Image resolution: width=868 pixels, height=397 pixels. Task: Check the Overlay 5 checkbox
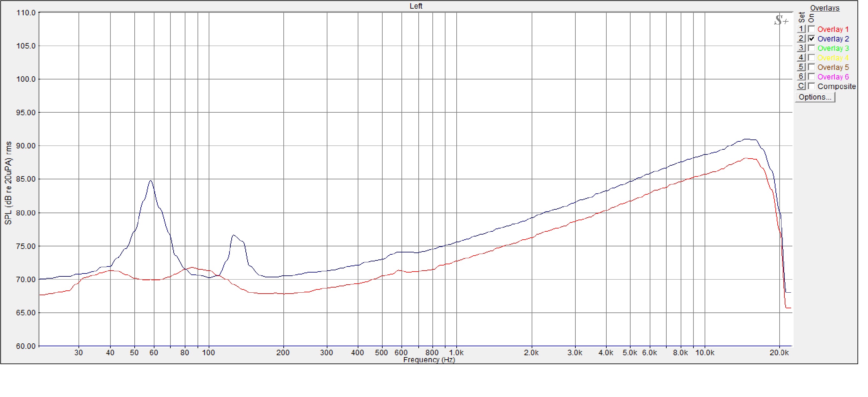click(x=812, y=67)
